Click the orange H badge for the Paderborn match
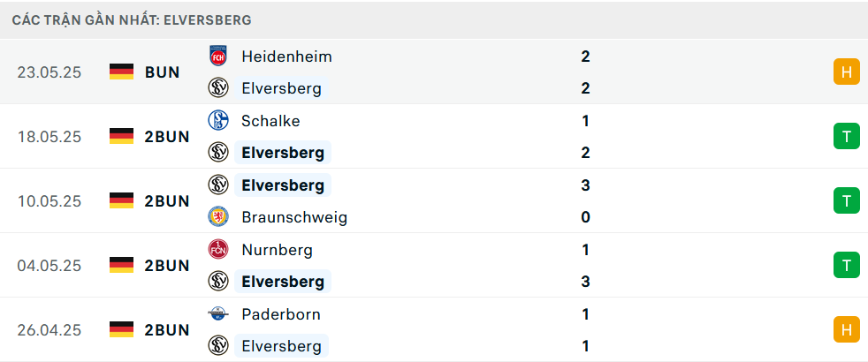Viewport: 868px width, 362px height. point(847,330)
